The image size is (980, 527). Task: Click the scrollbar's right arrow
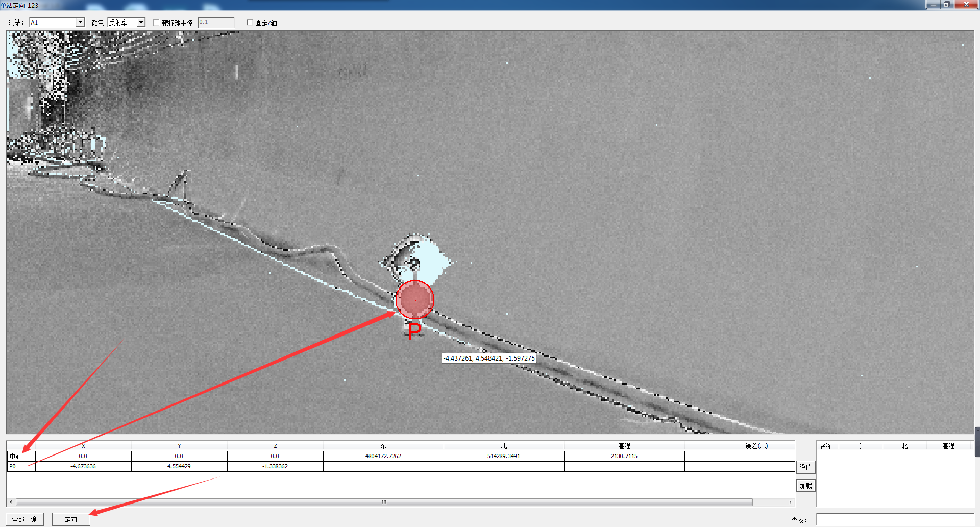pyautogui.click(x=790, y=502)
